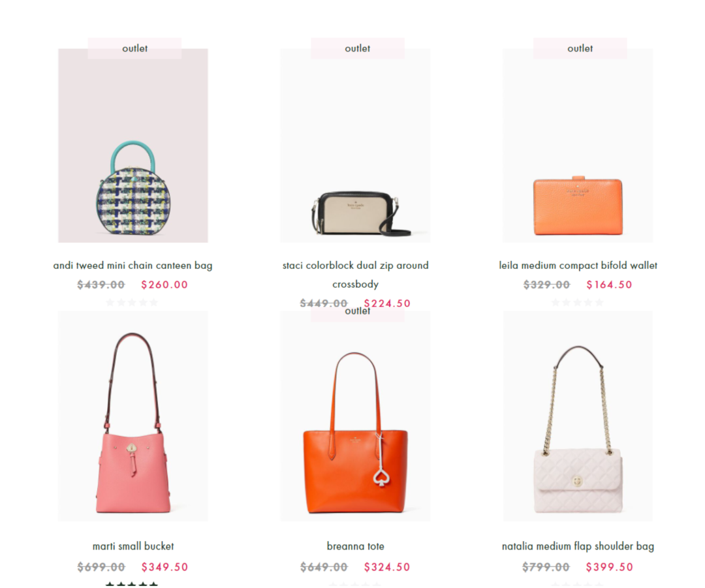Click the $260.00 sale price for canteen bag

164,285
